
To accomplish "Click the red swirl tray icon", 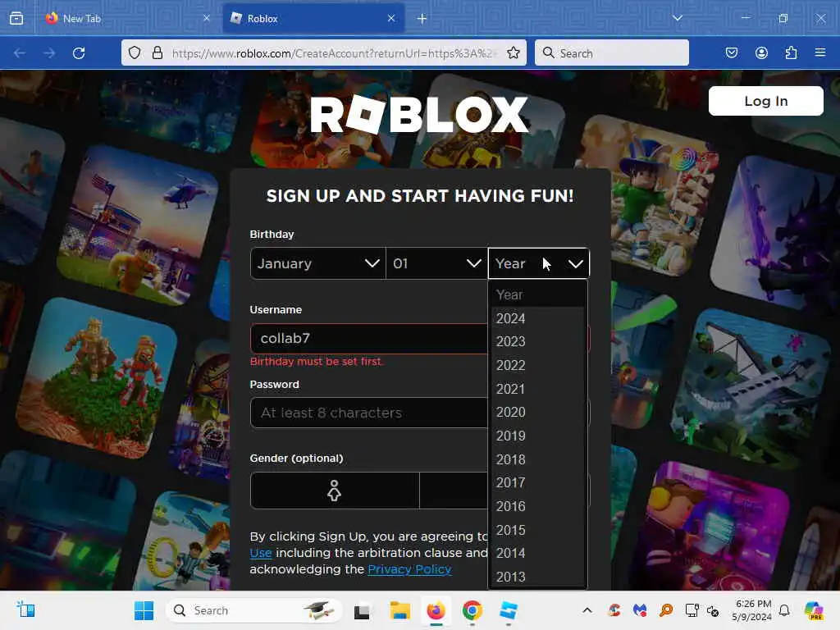I will coord(614,610).
